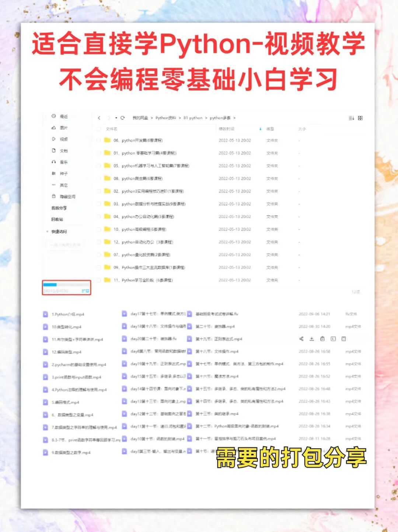The height and width of the screenshot is (532, 398).
Task: Click the video file icon of 10.类型转化.mp4
Action: [45, 327]
